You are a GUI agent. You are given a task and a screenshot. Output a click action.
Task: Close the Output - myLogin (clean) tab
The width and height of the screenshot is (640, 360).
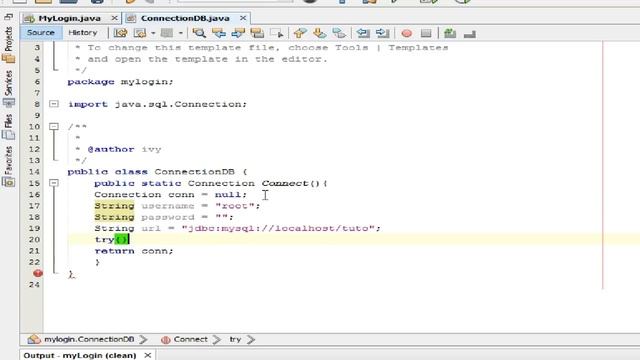[148, 355]
